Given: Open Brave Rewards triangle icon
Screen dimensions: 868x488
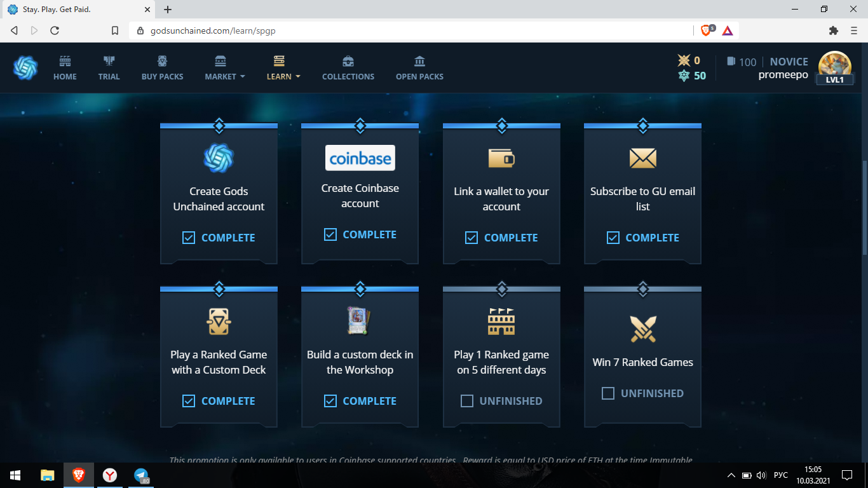Looking at the screenshot, I should pos(728,30).
